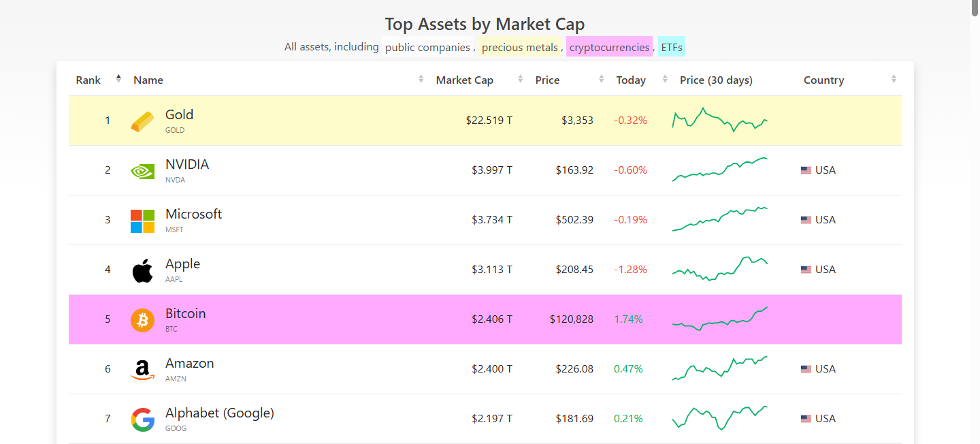Click Gold price $3,353

577,121
